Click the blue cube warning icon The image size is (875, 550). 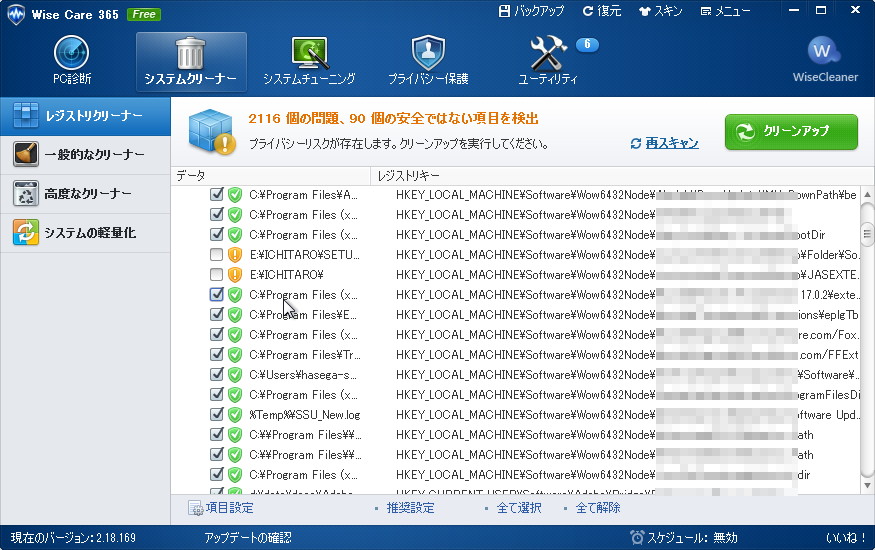click(x=211, y=132)
